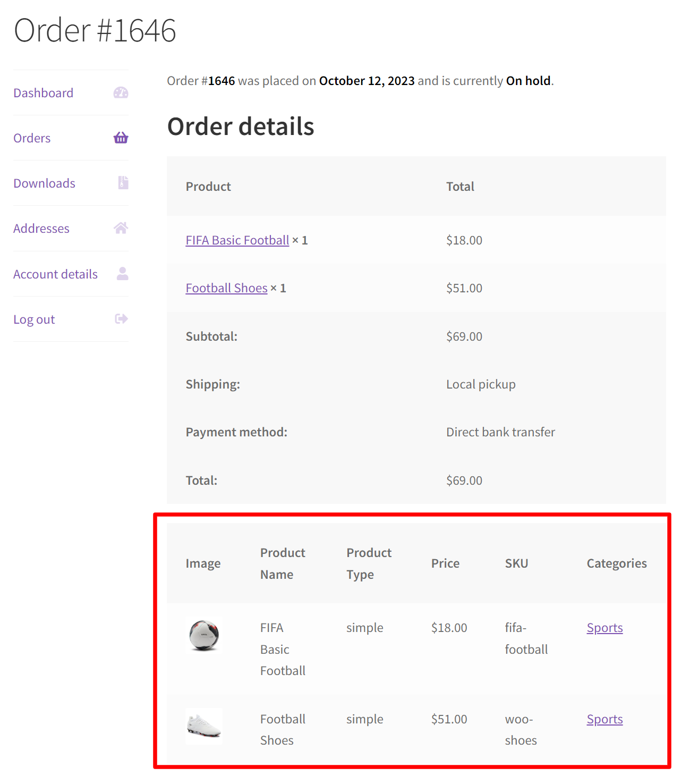Click the home icon next to Addresses
The width and height of the screenshot is (681, 784).
(121, 228)
